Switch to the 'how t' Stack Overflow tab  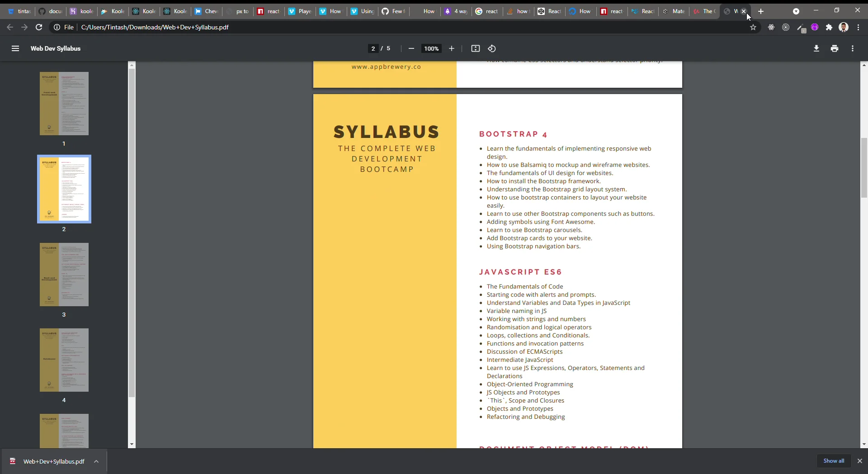(x=519, y=11)
